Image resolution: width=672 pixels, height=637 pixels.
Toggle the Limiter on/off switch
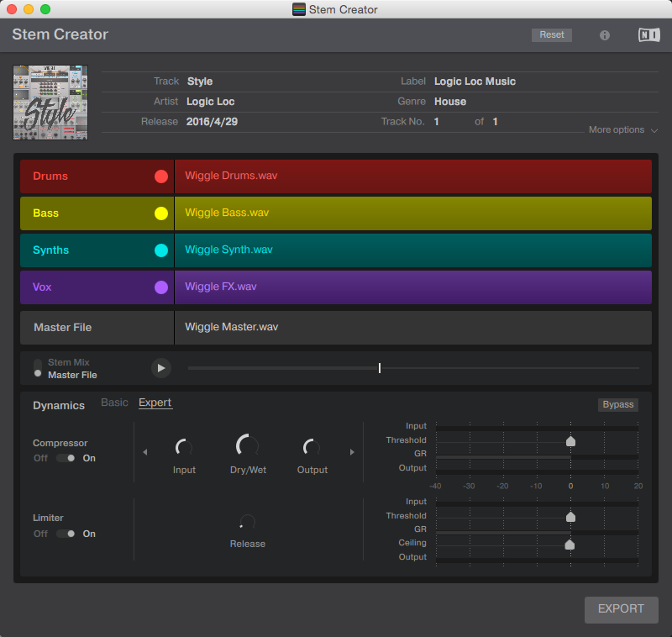[x=66, y=534]
